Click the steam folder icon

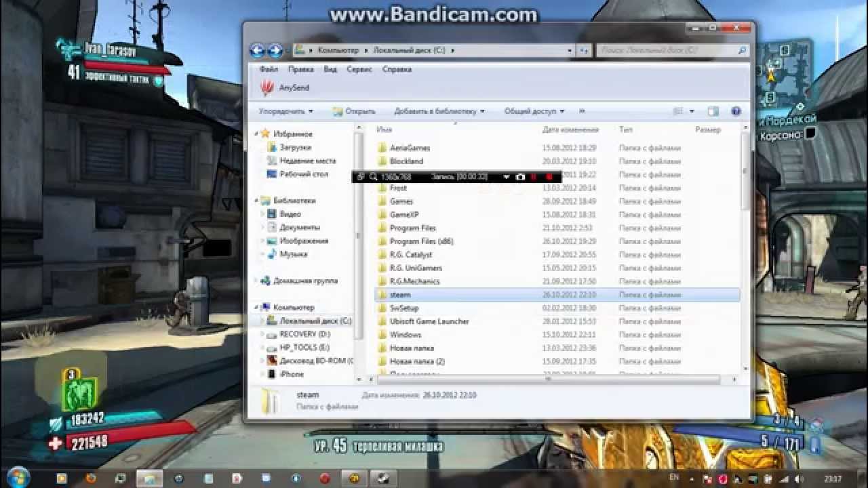[382, 295]
